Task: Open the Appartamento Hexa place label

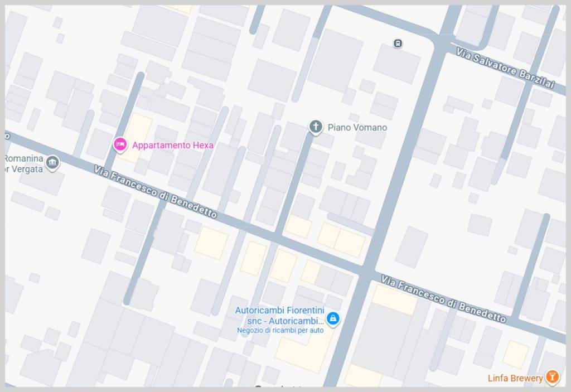Action: pyautogui.click(x=173, y=145)
